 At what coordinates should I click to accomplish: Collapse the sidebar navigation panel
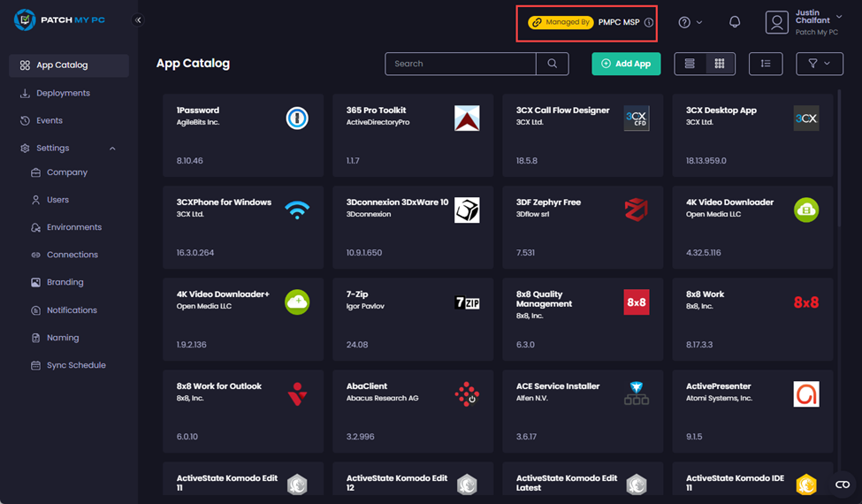click(138, 20)
